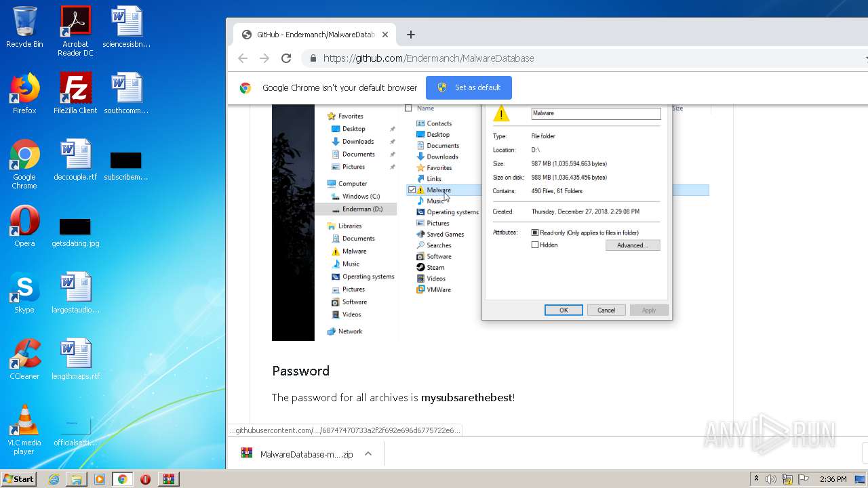Open a new Chrome tab
The width and height of the screenshot is (868, 488).
(x=410, y=35)
